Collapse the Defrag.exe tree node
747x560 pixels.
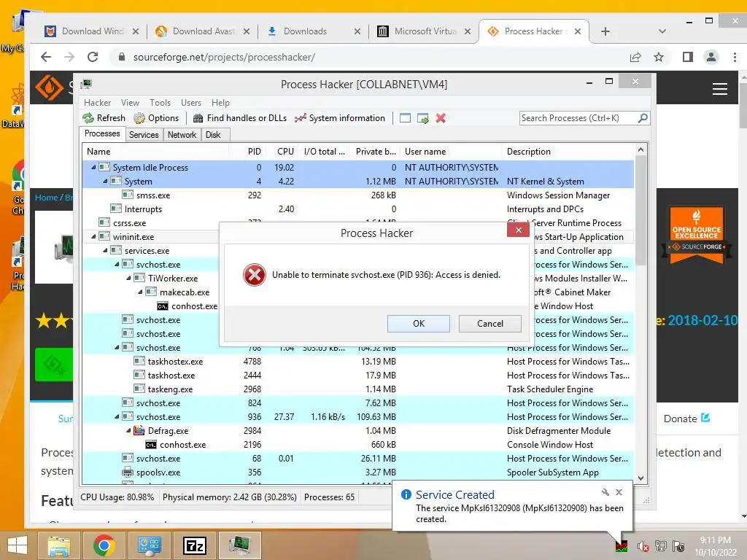128,430
